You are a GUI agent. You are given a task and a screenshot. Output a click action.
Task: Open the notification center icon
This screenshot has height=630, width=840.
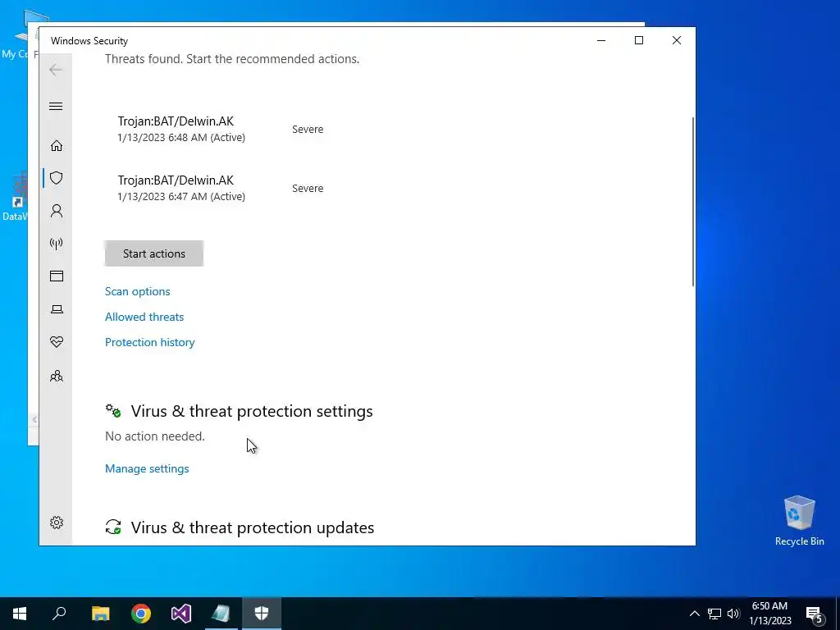pyautogui.click(x=815, y=614)
